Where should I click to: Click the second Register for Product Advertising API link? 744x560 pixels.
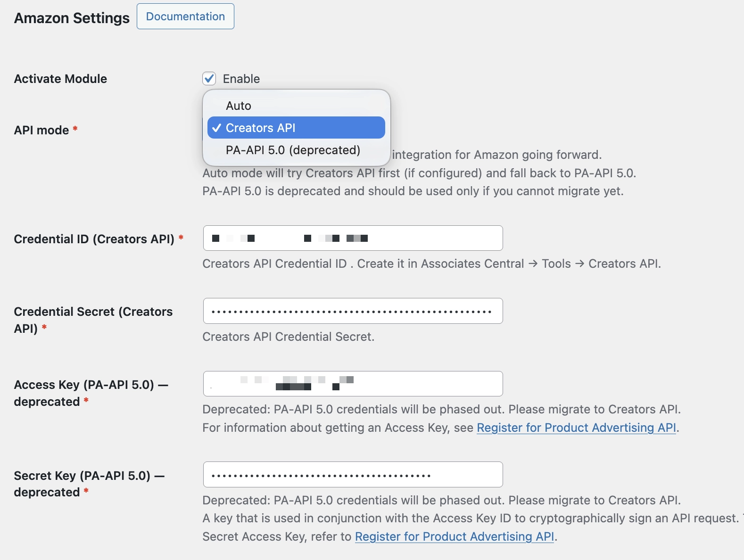pos(455,536)
